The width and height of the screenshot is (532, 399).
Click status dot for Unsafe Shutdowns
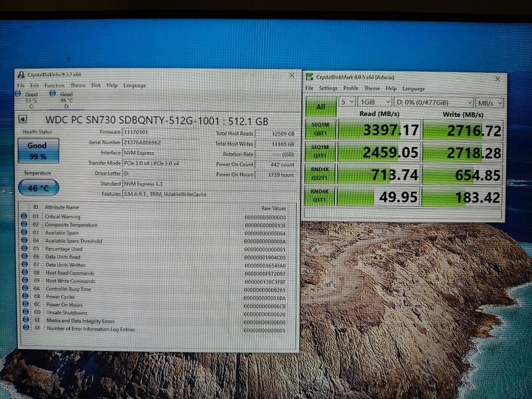pos(26,311)
